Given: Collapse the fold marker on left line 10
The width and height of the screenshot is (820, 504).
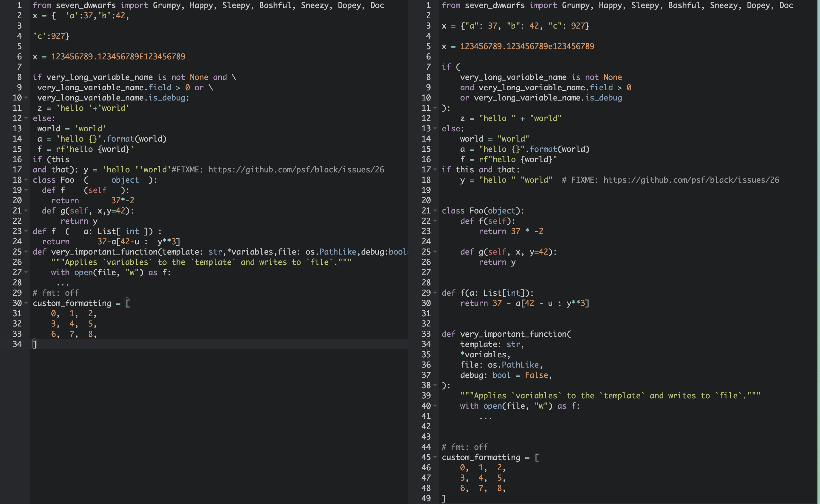Looking at the screenshot, I should click(x=26, y=98).
